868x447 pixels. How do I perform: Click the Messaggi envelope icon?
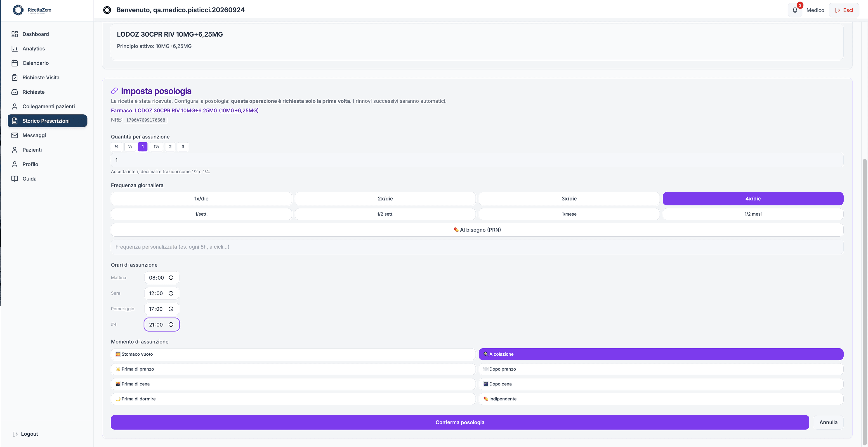(14, 135)
